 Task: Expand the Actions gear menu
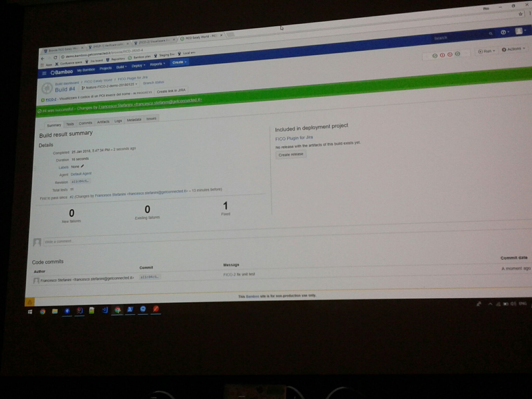(513, 49)
